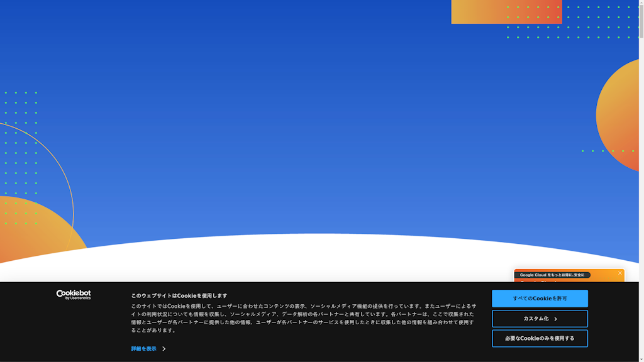This screenshot has height=362, width=644.
Task: Click the cookie description paragraph text
Action: [x=303, y=318]
